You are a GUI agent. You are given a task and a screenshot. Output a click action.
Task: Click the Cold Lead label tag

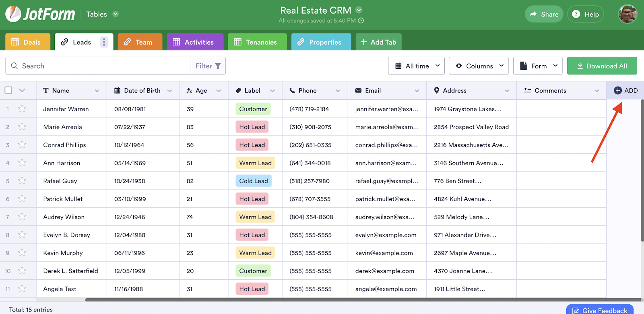pos(253,181)
